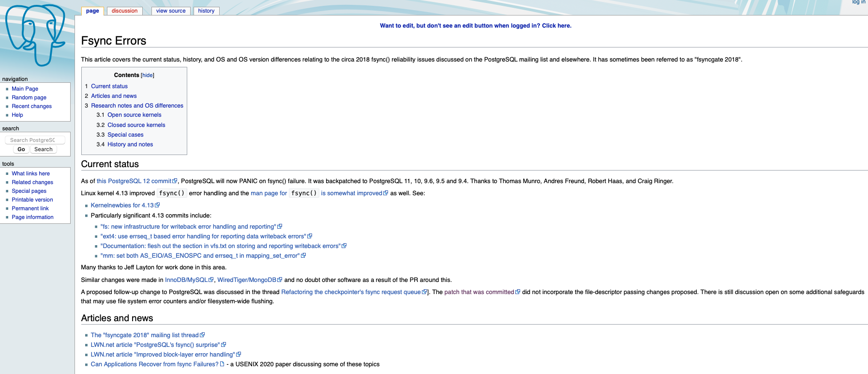This screenshot has width=868, height=374.
Task: Focus the Search PostgreSQL input field
Action: pyautogui.click(x=35, y=140)
